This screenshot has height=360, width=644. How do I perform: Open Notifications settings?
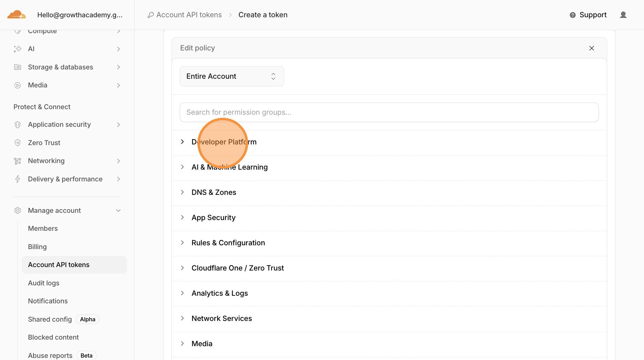pyautogui.click(x=48, y=301)
